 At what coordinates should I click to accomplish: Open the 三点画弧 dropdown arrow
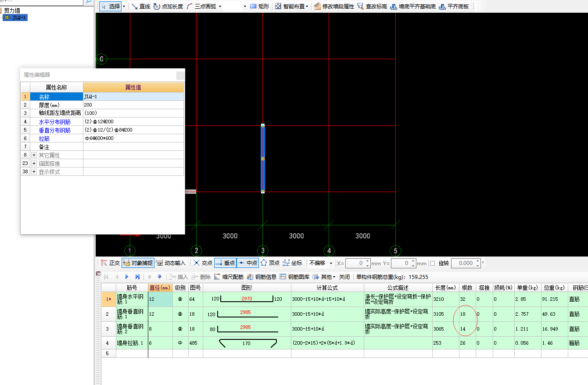(220, 7)
